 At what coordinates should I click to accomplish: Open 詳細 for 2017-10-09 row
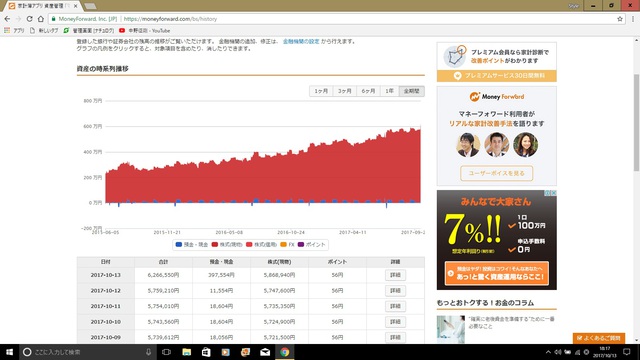coord(395,337)
